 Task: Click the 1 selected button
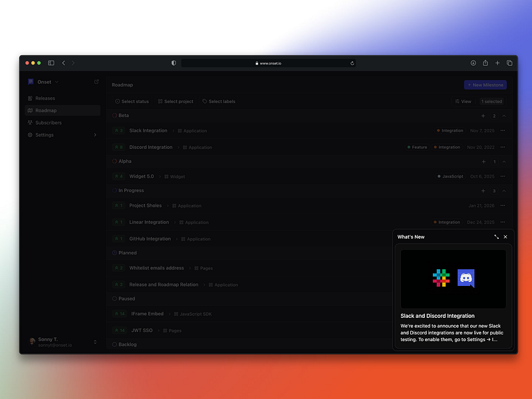(x=491, y=102)
